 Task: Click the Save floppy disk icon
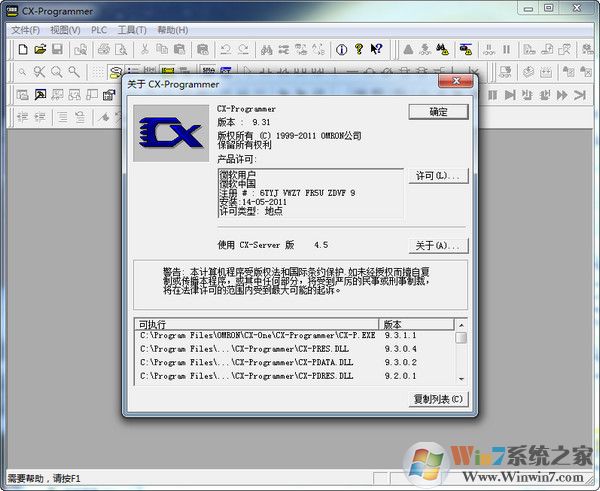pyautogui.click(x=57, y=49)
